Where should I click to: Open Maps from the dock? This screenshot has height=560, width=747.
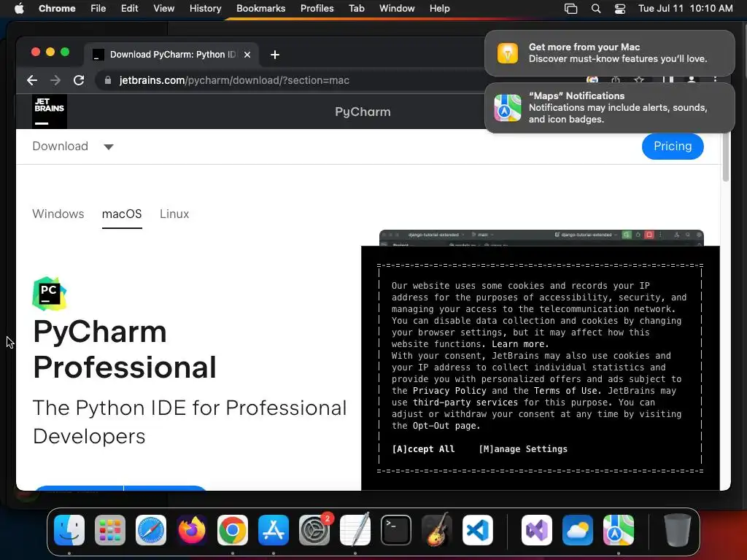619,530
